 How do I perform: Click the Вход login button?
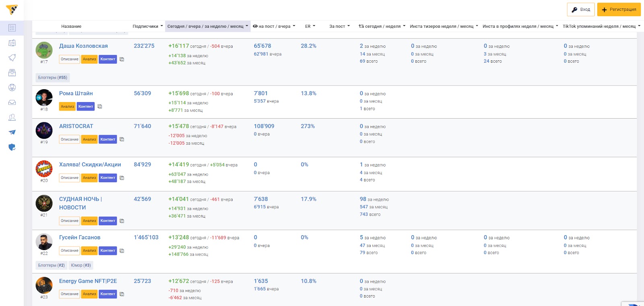point(581,10)
